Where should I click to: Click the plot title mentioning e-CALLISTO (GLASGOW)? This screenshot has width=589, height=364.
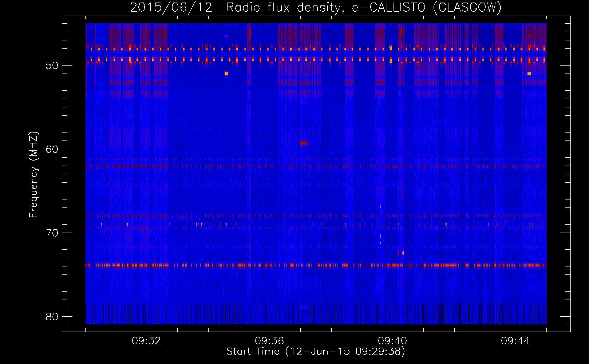click(316, 7)
